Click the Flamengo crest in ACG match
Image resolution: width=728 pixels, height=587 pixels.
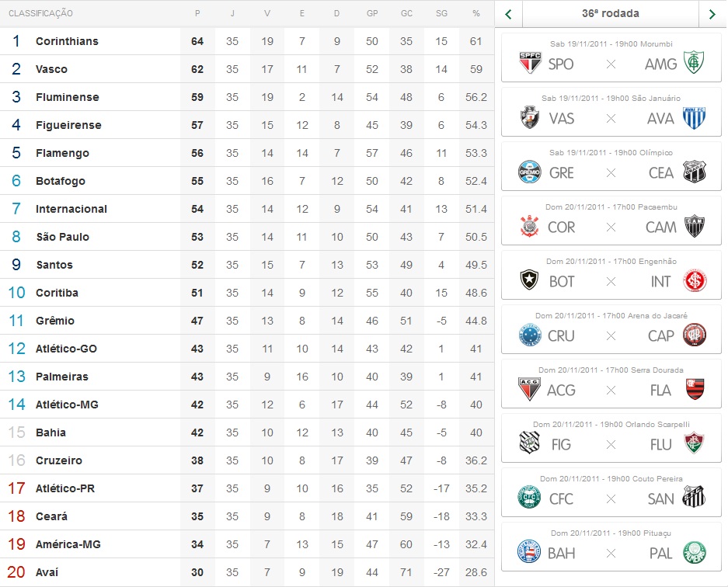(693, 389)
